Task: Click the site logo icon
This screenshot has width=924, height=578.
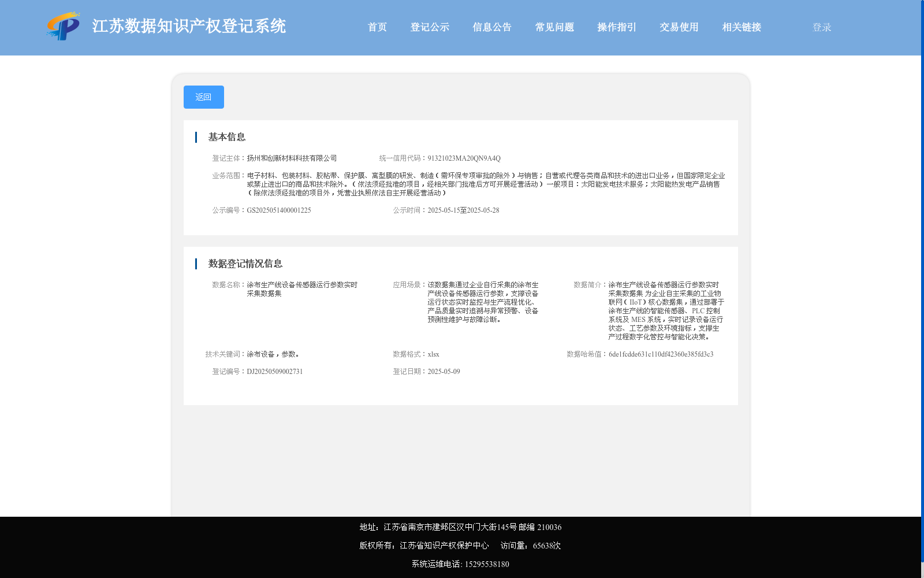Action: pos(64,26)
